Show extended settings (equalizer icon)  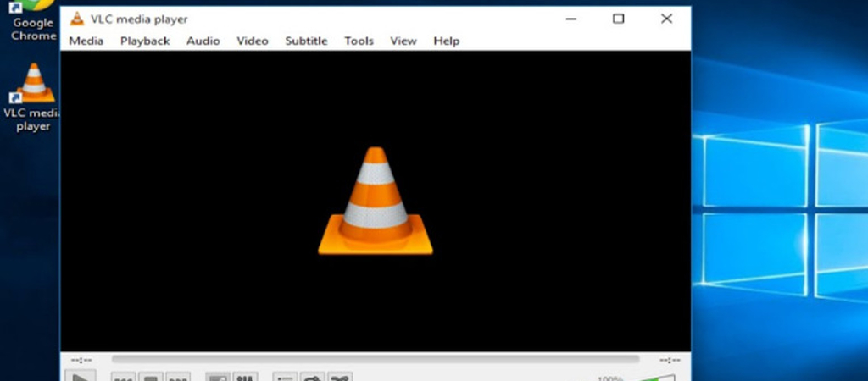245,377
